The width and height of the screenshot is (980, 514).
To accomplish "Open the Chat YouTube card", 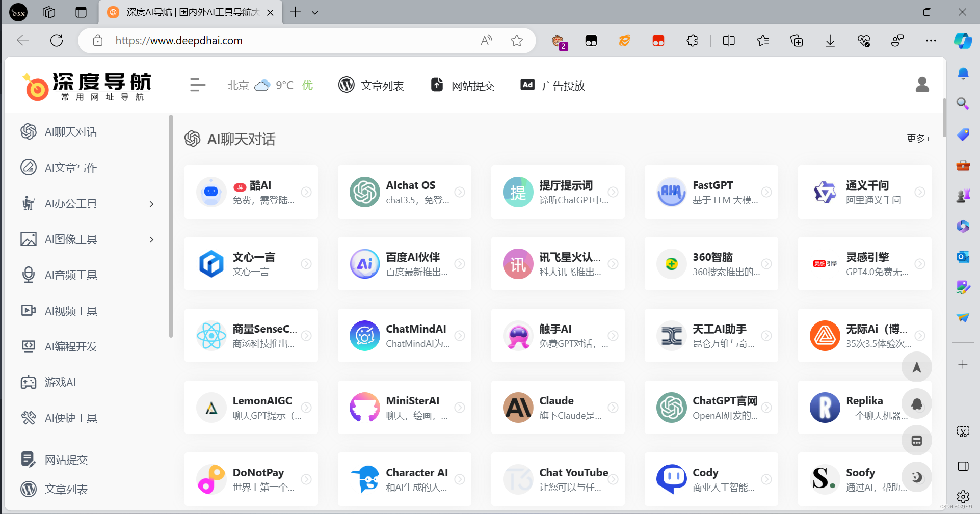I will [x=558, y=479].
